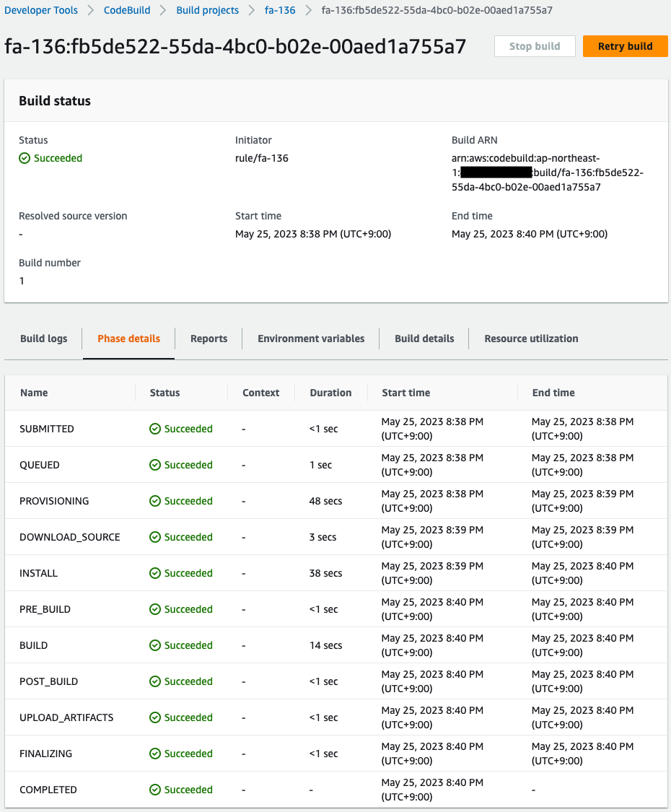Open fa-136 project breadcrumb link
Screen dimensions: 671x812
[280, 11]
